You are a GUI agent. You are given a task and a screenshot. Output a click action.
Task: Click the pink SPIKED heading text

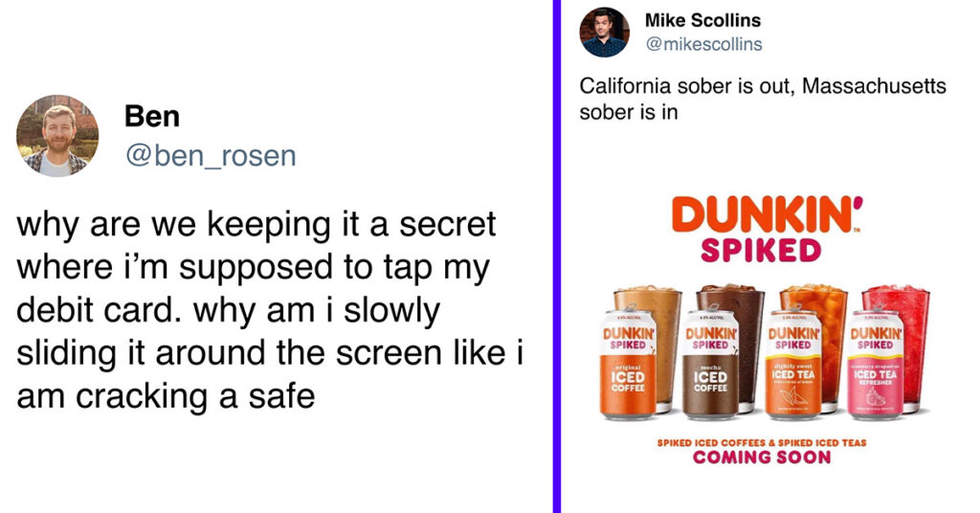click(x=761, y=251)
